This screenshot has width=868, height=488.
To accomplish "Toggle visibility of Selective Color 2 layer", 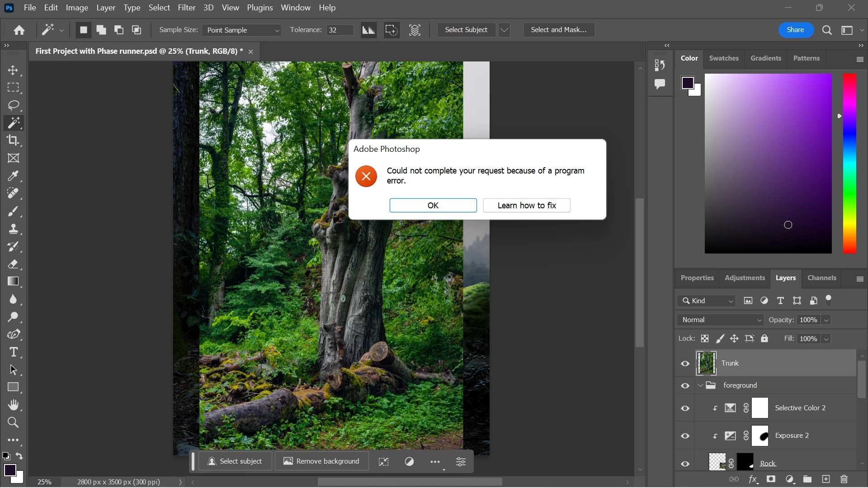I will (685, 408).
